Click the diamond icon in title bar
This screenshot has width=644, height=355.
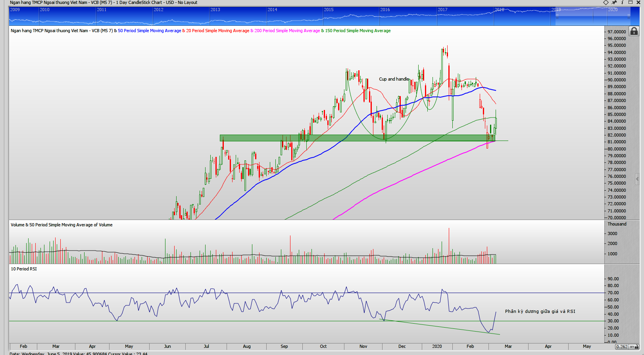click(x=606, y=2)
